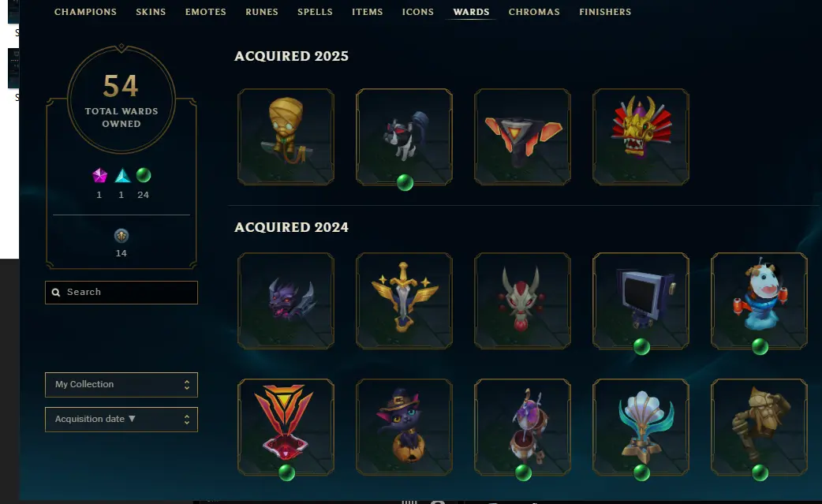The image size is (822, 504).
Task: Open the Finishers tab
Action: tap(605, 12)
